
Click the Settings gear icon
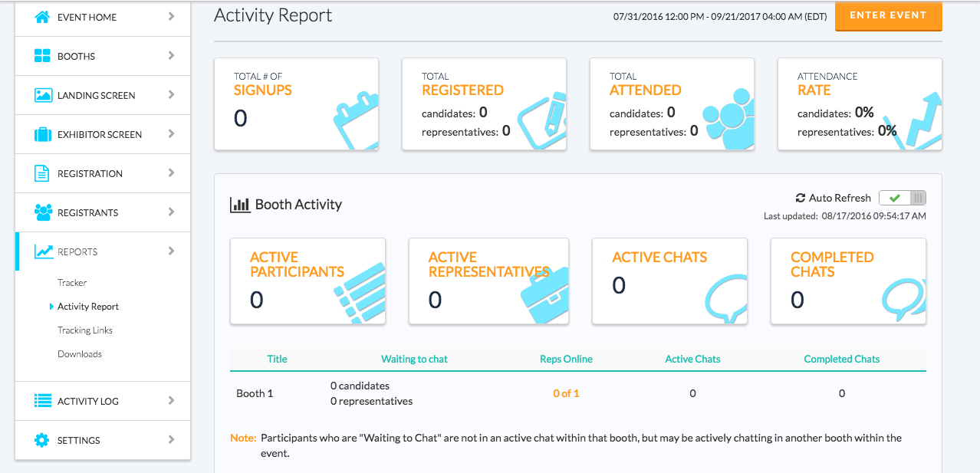click(x=42, y=440)
